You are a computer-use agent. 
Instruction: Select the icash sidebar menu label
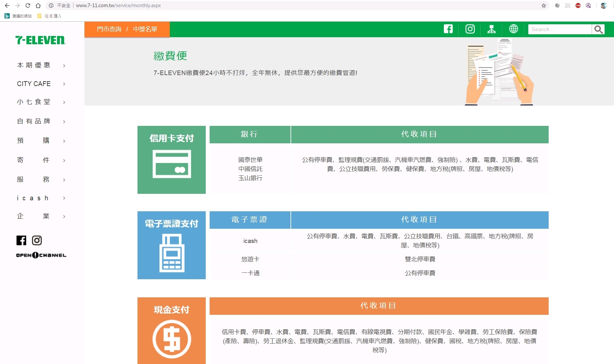pyautogui.click(x=33, y=198)
